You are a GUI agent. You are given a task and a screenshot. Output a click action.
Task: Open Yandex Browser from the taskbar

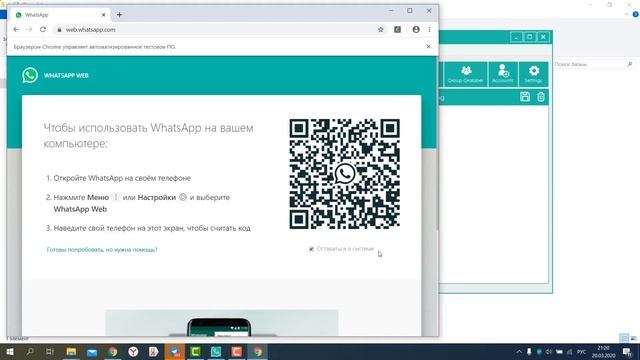point(133,351)
